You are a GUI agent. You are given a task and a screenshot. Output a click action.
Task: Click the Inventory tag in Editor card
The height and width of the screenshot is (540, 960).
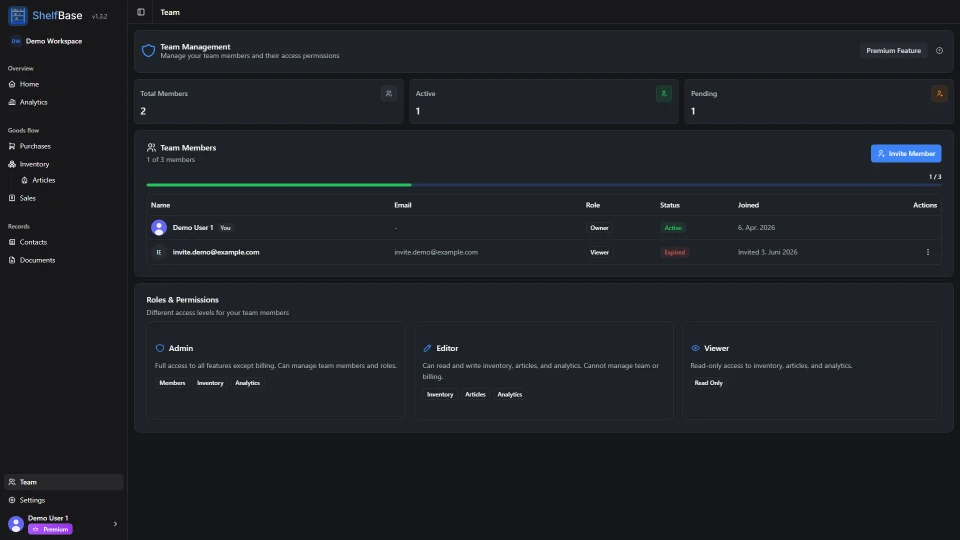(440, 395)
